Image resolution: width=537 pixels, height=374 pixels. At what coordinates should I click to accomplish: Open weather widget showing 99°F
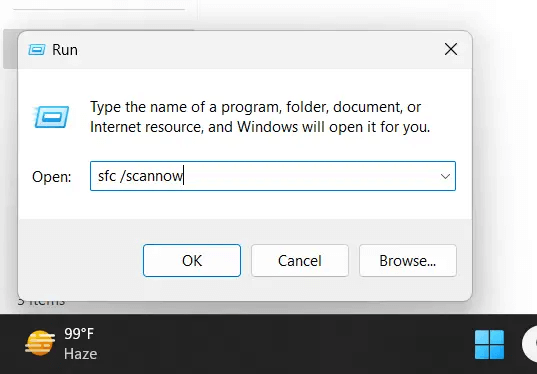(61, 344)
